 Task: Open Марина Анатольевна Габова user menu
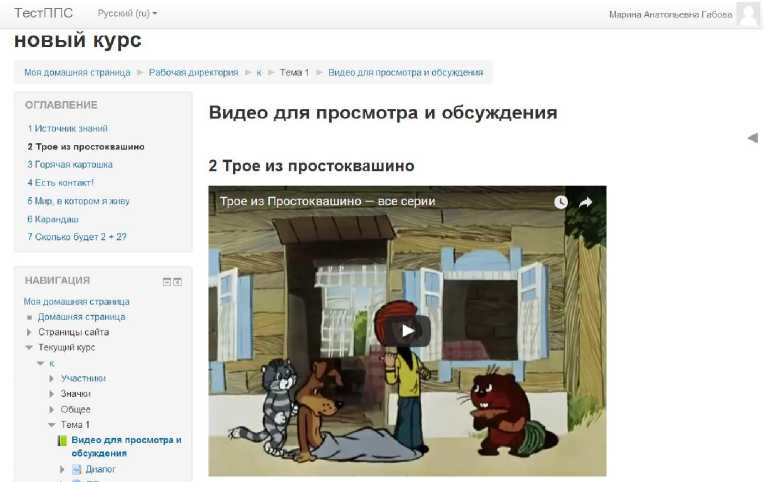point(671,15)
